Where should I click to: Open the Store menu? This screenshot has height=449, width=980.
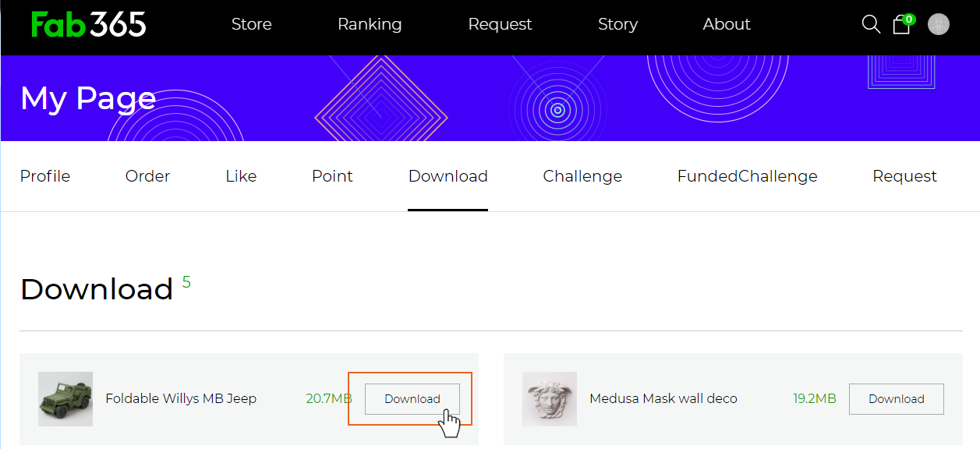pos(251,24)
